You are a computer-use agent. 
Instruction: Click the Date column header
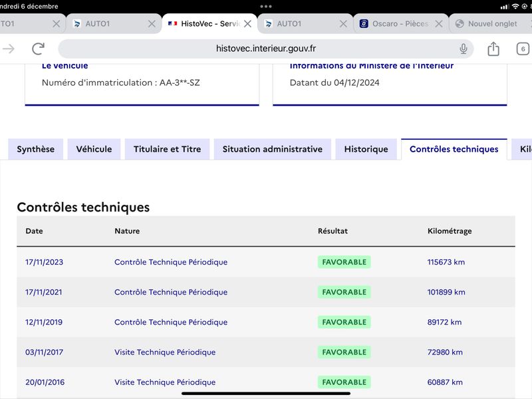(x=34, y=231)
